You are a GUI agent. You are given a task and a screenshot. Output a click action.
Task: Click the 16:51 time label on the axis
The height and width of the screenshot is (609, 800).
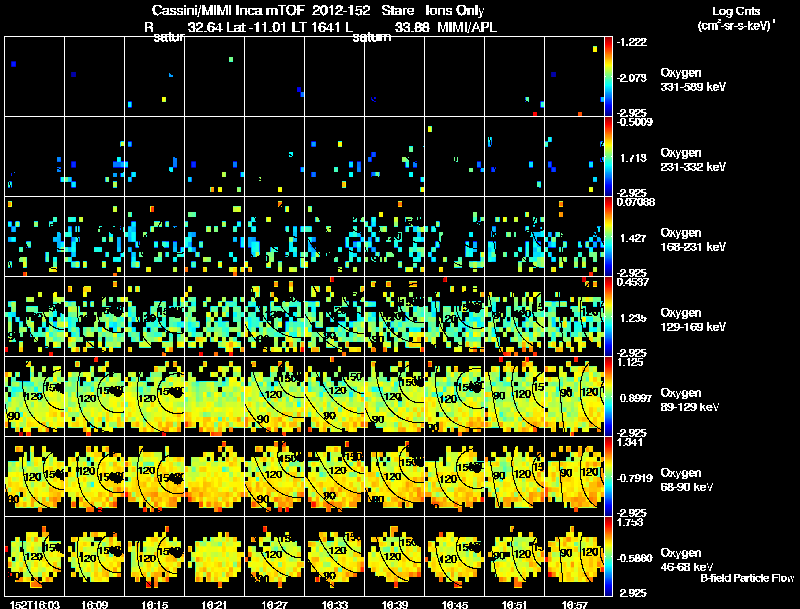pos(514,604)
